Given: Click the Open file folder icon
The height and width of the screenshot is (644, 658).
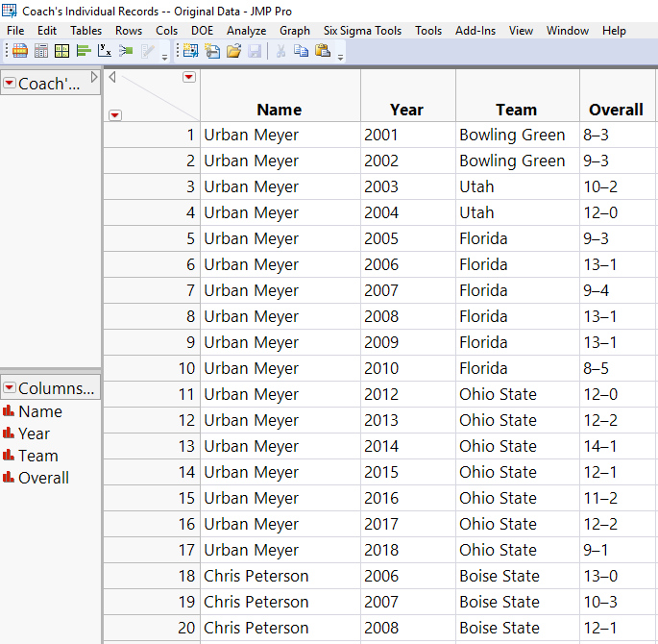Looking at the screenshot, I should [233, 51].
